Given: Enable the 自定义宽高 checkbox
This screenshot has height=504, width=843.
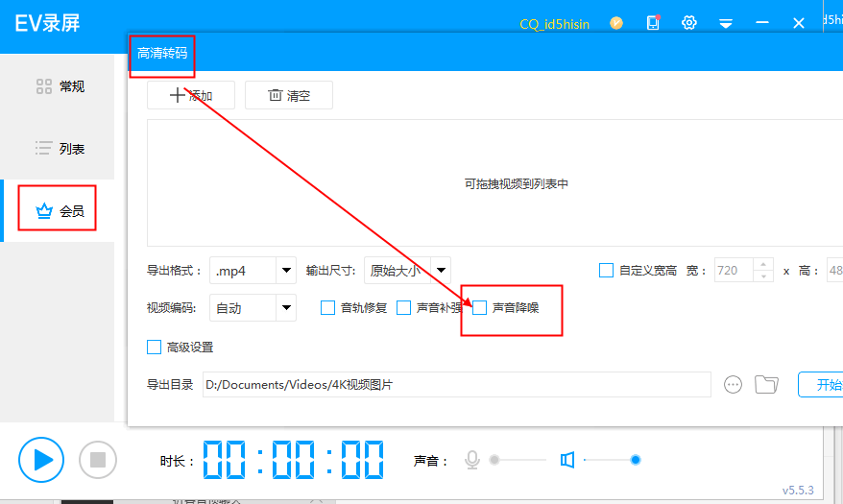Looking at the screenshot, I should click(x=606, y=271).
